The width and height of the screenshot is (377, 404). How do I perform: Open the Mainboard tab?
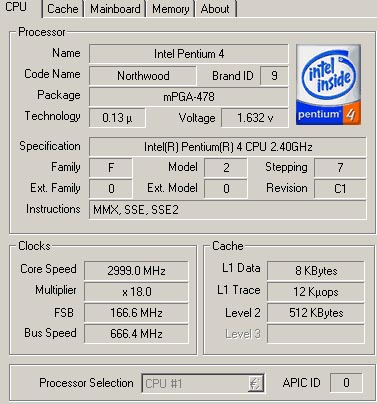click(115, 9)
